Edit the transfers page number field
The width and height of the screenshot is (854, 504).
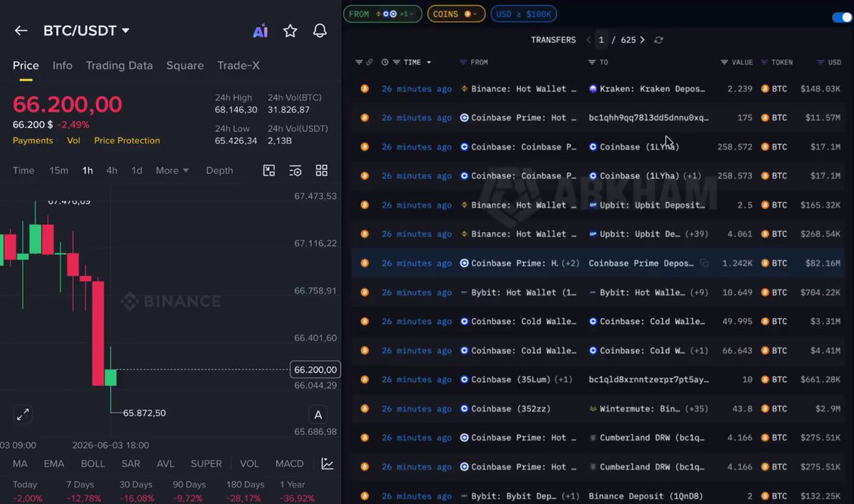tap(601, 40)
